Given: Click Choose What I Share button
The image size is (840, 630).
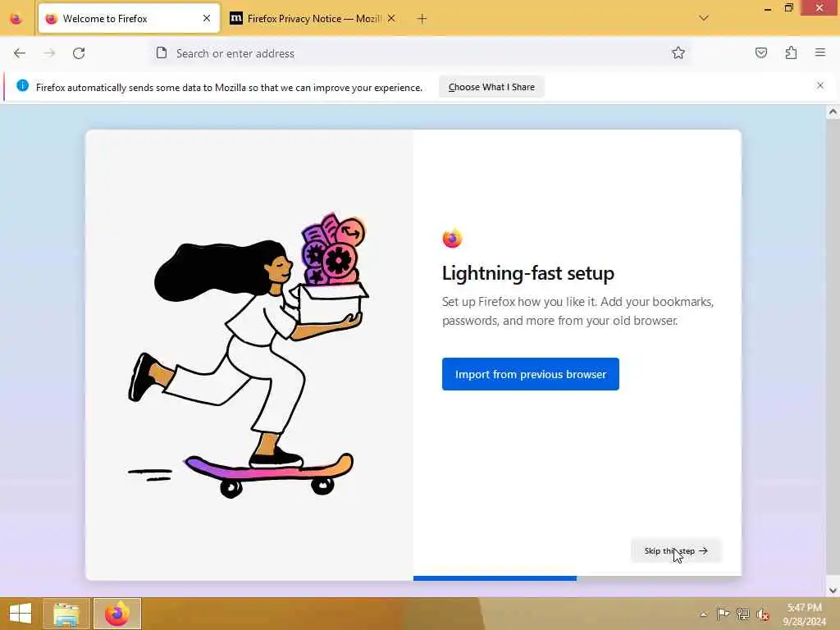Looking at the screenshot, I should coord(491,87).
